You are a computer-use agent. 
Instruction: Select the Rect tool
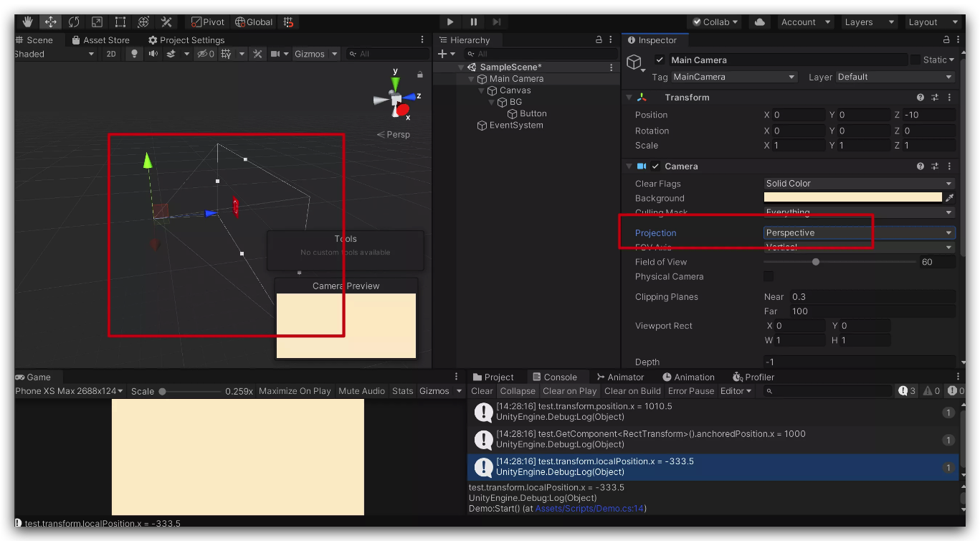pos(120,22)
